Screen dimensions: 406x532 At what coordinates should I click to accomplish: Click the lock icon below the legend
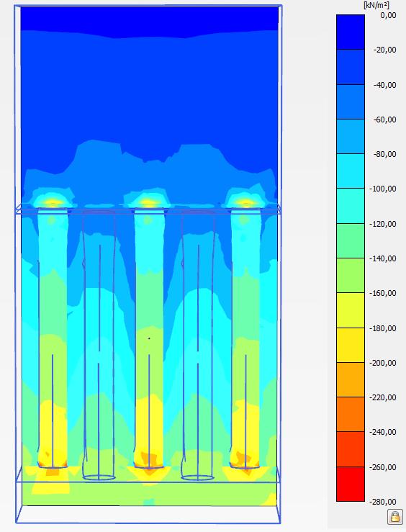click(394, 516)
